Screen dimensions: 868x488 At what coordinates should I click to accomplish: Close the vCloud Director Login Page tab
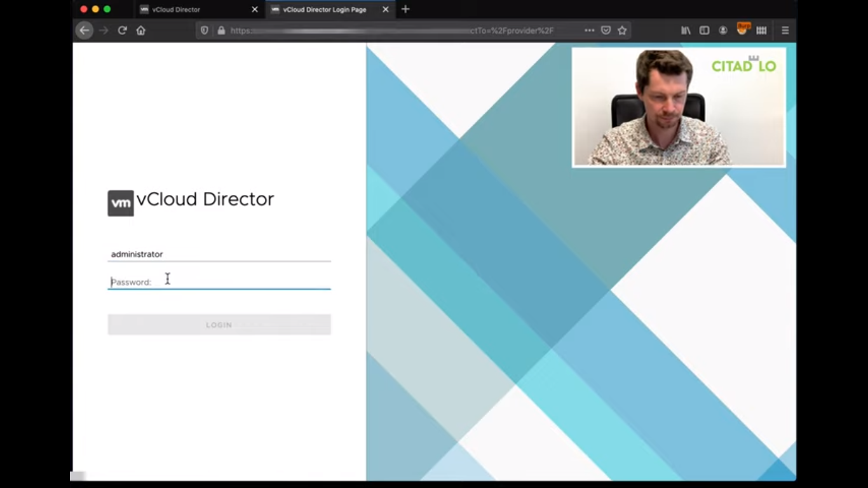click(386, 10)
